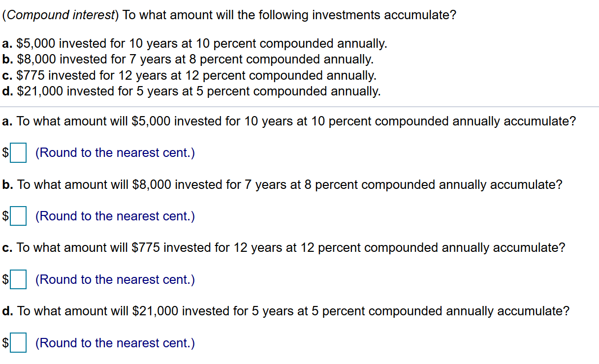Click the answer box for part b
Screen dimensions: 599x364
click(x=18, y=216)
